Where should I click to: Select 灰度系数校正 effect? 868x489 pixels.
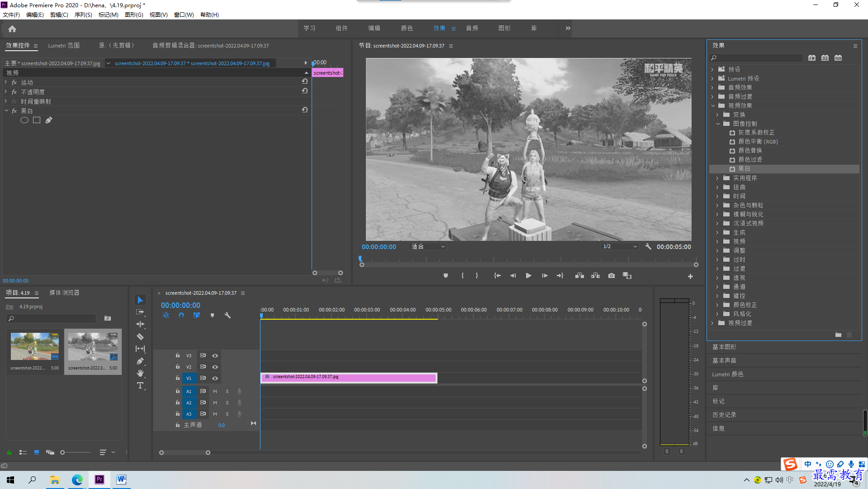756,133
